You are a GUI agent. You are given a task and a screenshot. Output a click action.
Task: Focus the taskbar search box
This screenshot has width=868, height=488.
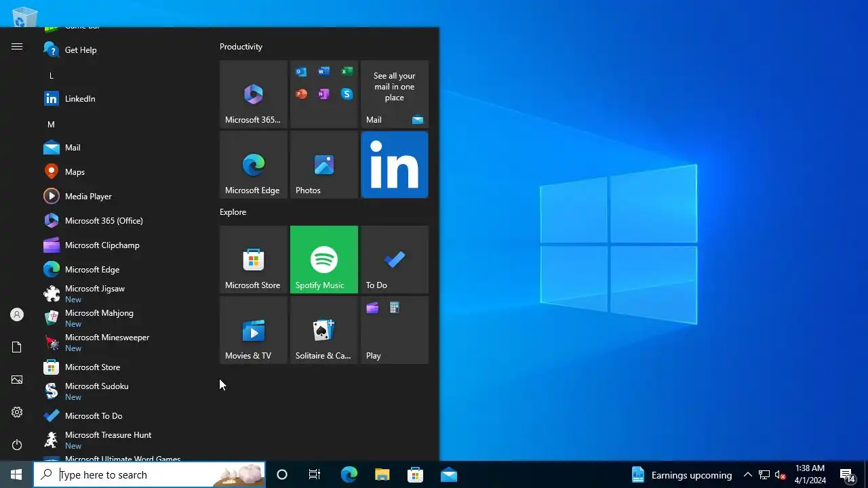[x=149, y=474]
